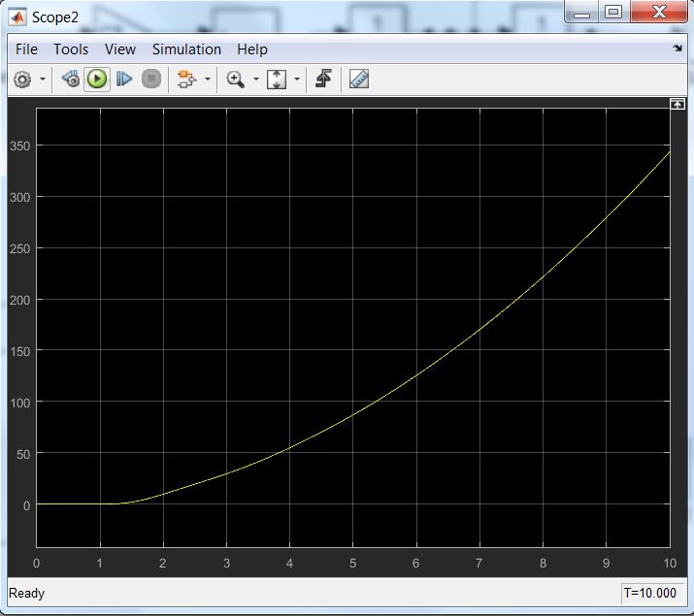The height and width of the screenshot is (616, 694).
Task: Expand the gear settings dropdown arrow
Action: point(43,80)
